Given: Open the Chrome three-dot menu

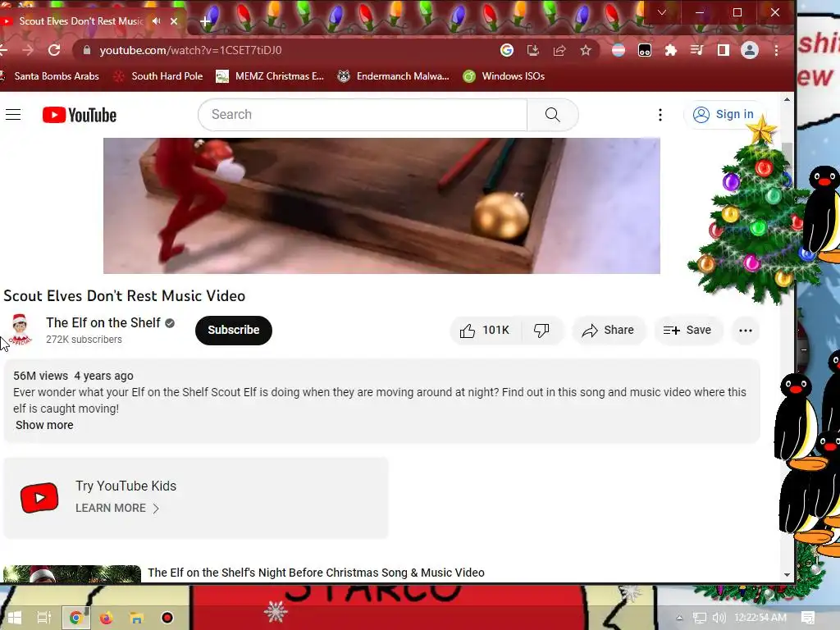Looking at the screenshot, I should tap(776, 50).
